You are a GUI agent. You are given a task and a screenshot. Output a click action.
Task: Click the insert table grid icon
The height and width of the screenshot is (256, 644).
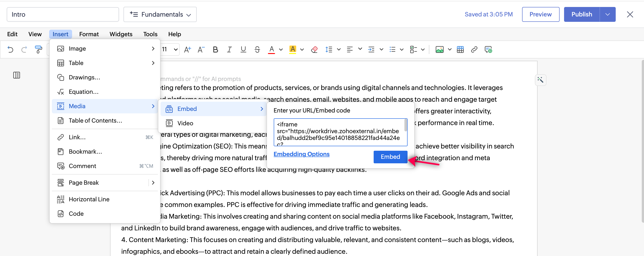pos(460,49)
